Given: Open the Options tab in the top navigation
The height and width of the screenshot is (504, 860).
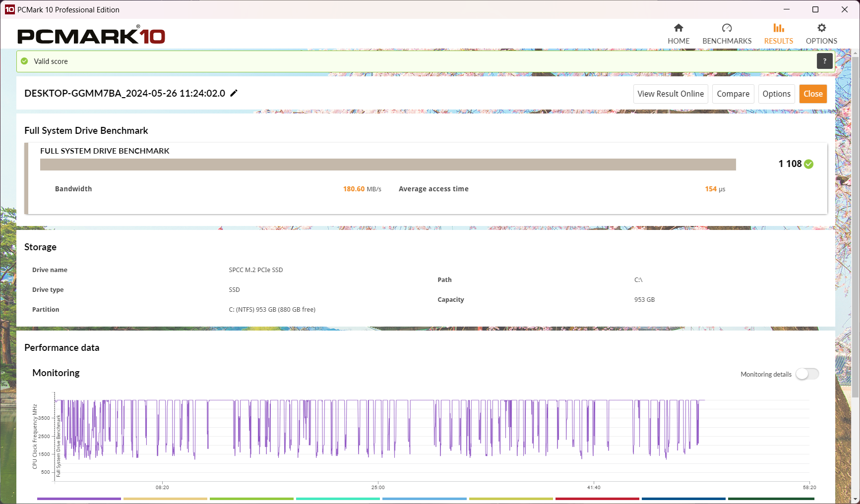Looking at the screenshot, I should click(821, 34).
